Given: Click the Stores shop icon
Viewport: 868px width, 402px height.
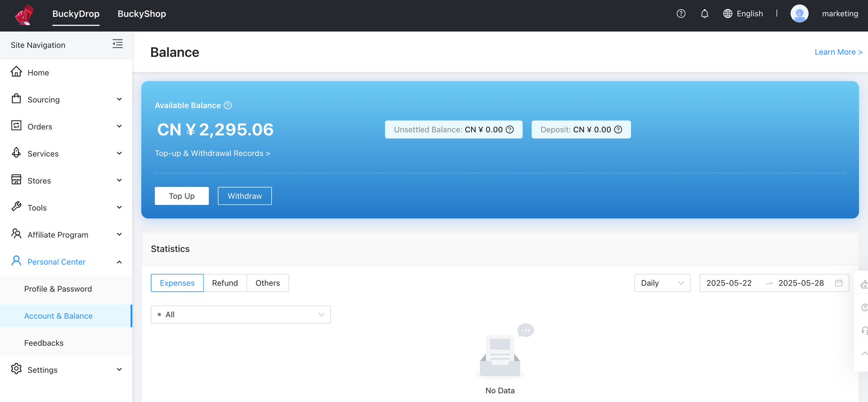Looking at the screenshot, I should 16,180.
